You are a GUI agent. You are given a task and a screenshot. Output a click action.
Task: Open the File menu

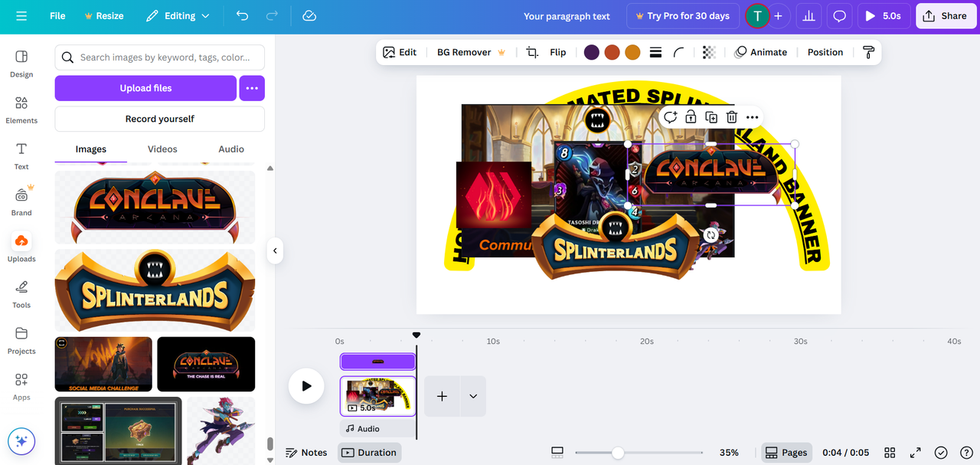tap(57, 16)
